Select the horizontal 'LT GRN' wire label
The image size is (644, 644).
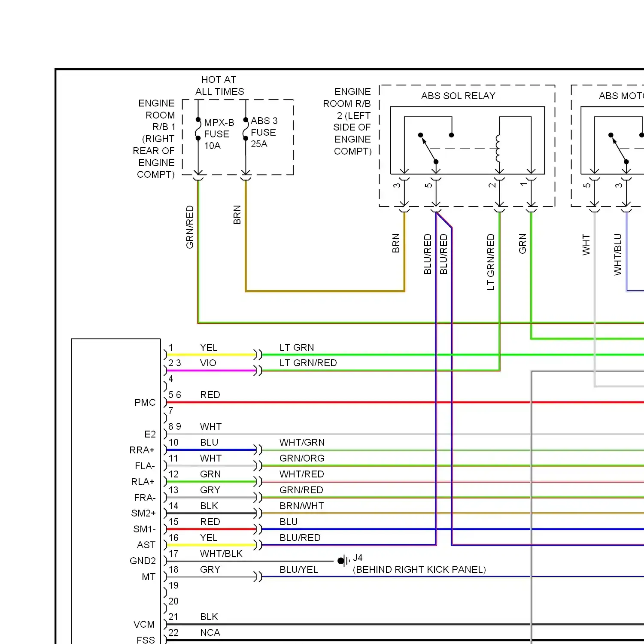pyautogui.click(x=297, y=347)
